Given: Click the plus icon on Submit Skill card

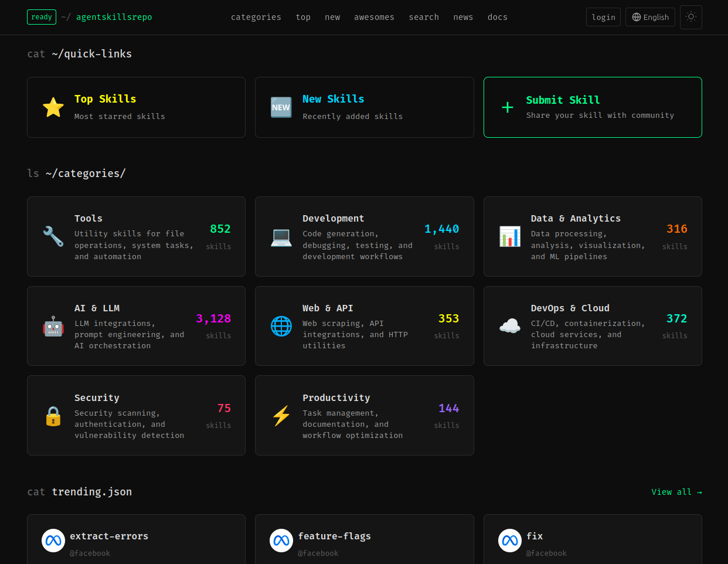Looking at the screenshot, I should coord(508,107).
